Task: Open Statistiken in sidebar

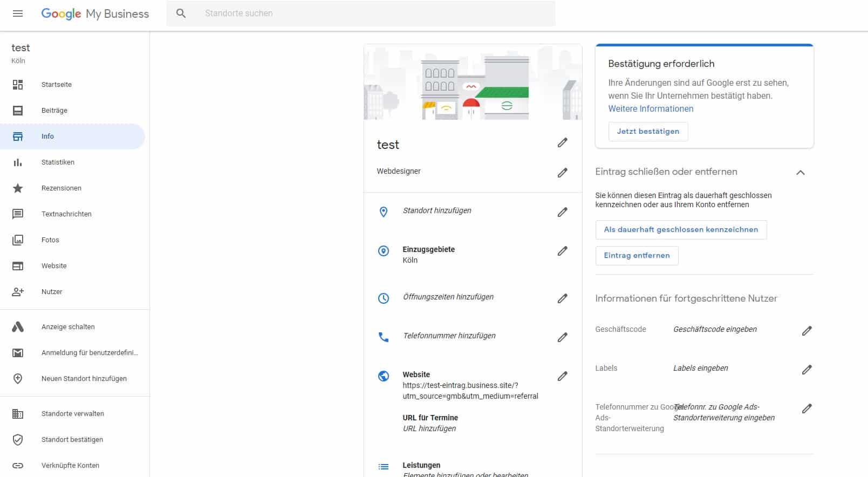Action: pyautogui.click(x=58, y=162)
